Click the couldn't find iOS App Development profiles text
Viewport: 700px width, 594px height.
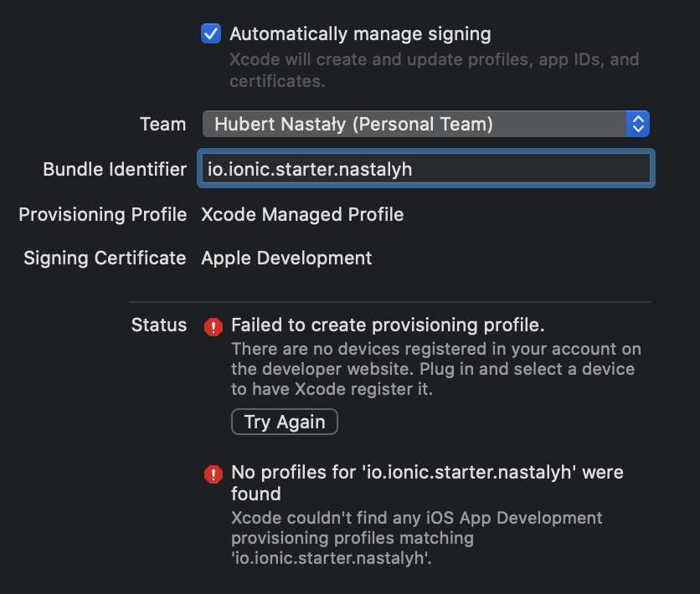pyautogui.click(x=416, y=538)
